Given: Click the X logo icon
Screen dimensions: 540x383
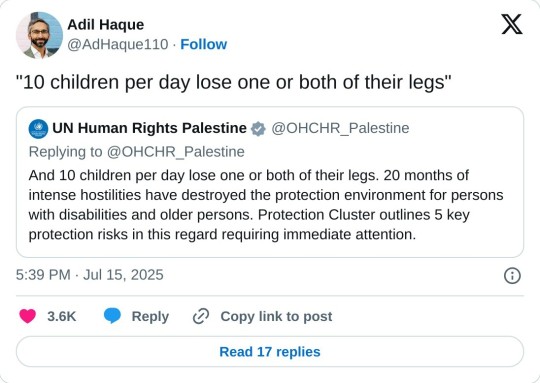Looking at the screenshot, I should tap(512, 24).
